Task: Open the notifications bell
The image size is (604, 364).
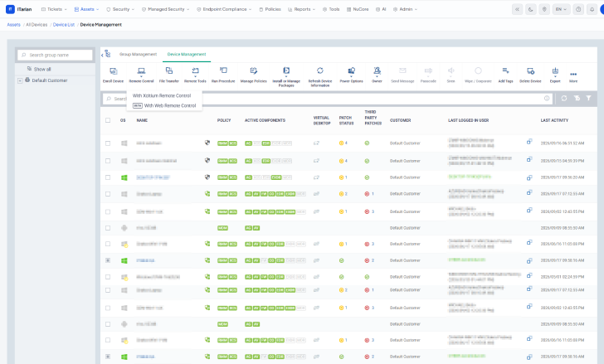Action: (592, 9)
